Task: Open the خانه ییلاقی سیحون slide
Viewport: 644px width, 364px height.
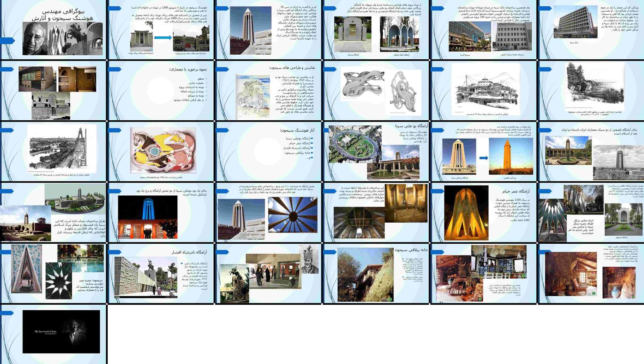Action: point(376,274)
